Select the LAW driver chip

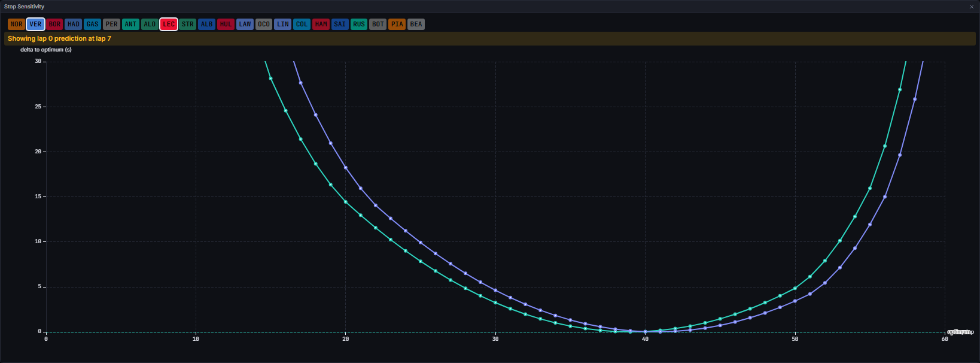245,25
